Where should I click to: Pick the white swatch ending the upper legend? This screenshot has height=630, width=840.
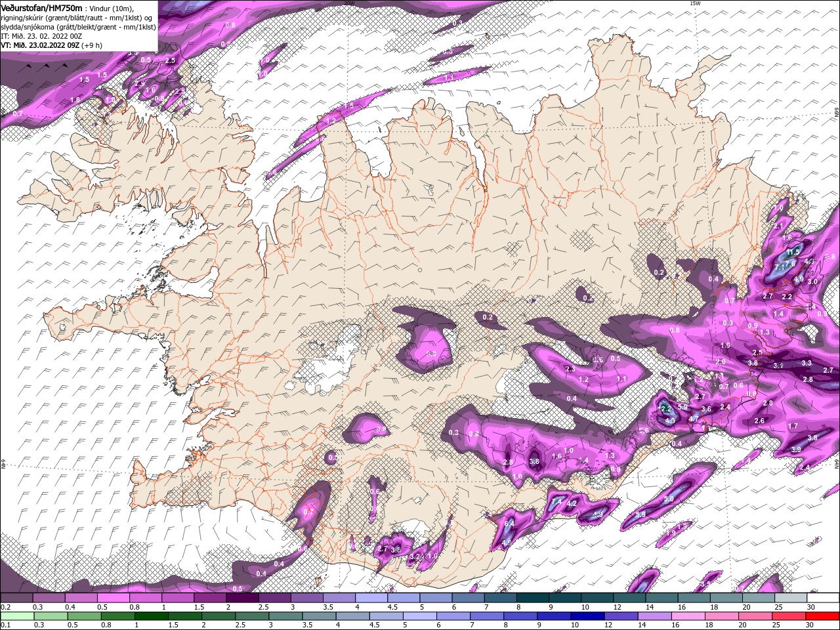pyautogui.click(x=824, y=598)
